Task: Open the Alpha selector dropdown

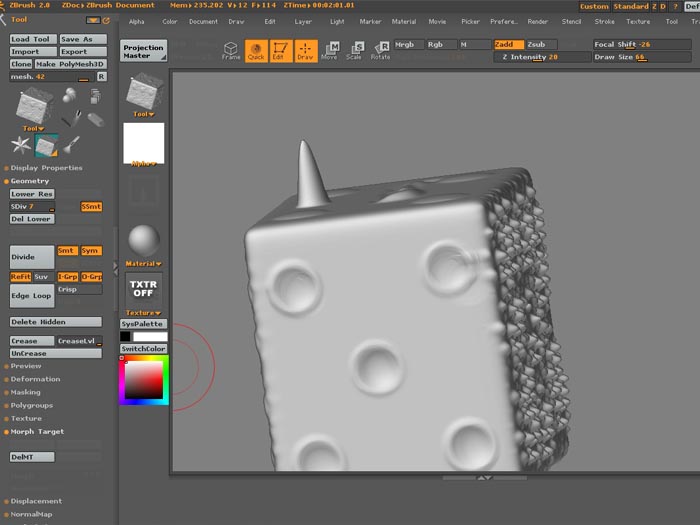Action: (144, 164)
